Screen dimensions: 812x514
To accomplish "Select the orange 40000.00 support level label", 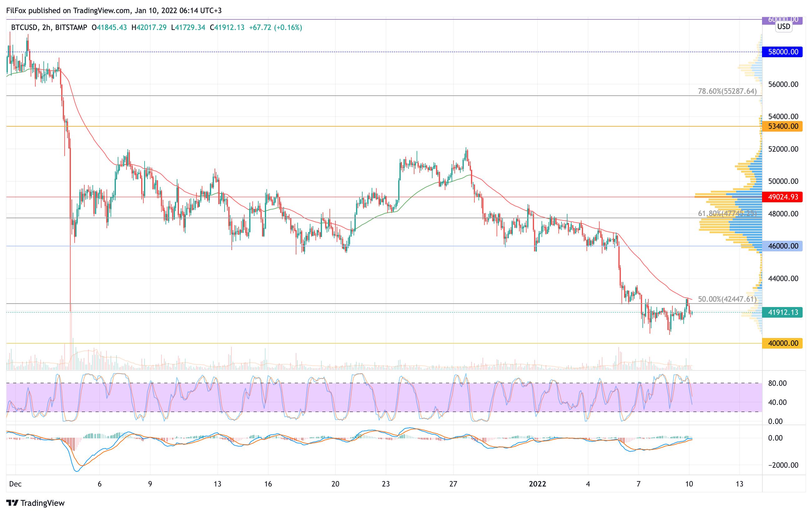I will [x=782, y=343].
